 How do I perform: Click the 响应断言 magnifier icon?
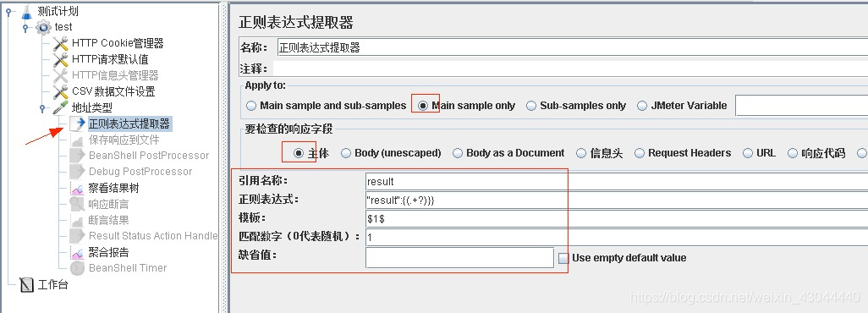[78, 205]
